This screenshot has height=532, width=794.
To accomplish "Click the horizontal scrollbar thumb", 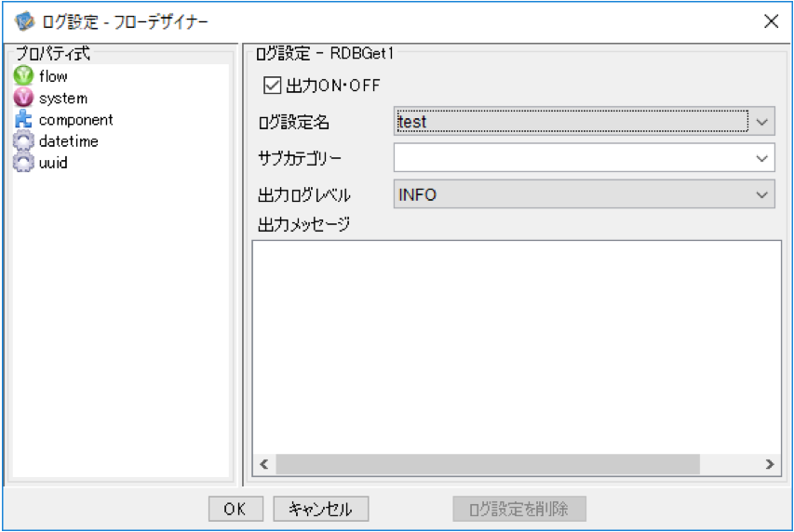I will pos(488,464).
